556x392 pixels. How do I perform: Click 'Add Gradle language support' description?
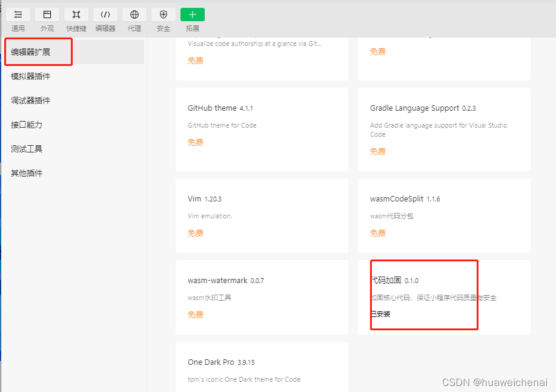point(439,129)
